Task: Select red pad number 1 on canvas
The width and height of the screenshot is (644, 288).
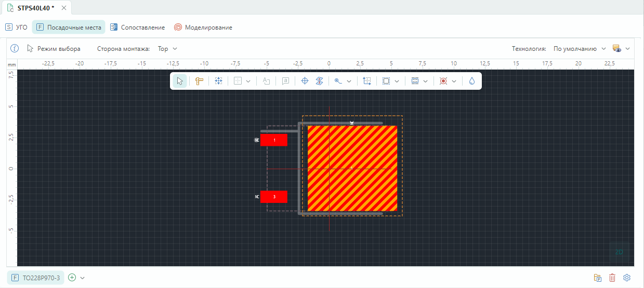Action: coord(274,140)
